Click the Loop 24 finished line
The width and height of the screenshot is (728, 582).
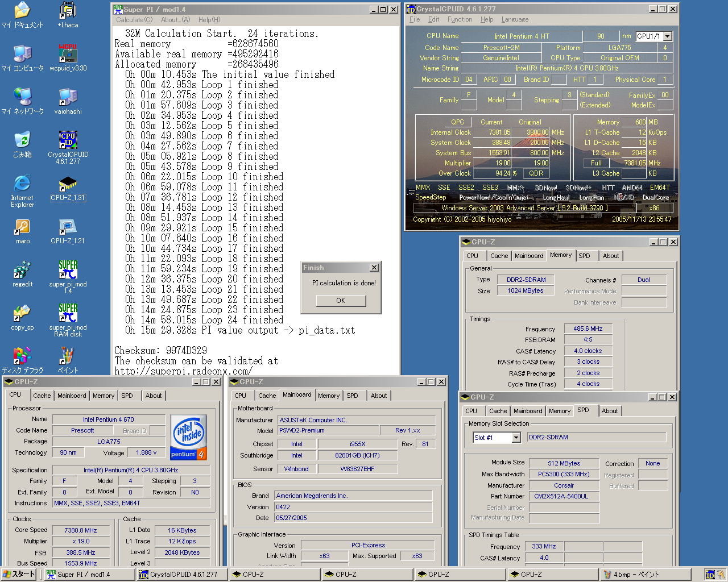point(204,320)
